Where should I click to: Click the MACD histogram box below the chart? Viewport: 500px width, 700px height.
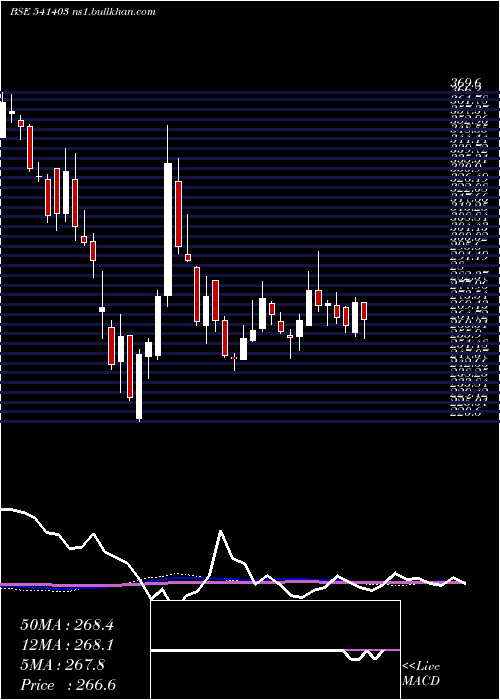point(275,650)
